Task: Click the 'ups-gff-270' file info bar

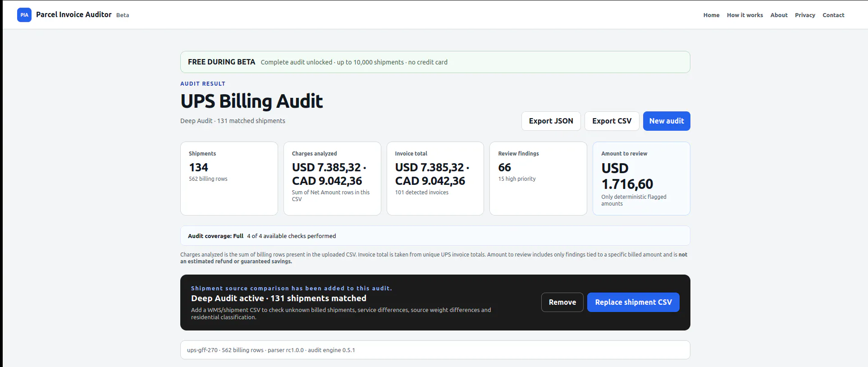Action: 435,350
